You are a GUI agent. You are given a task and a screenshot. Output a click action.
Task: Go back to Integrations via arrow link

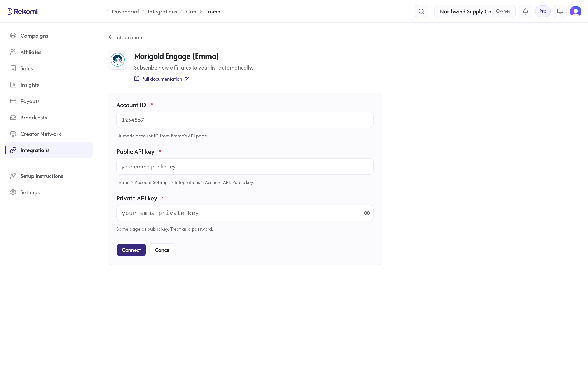tap(126, 37)
